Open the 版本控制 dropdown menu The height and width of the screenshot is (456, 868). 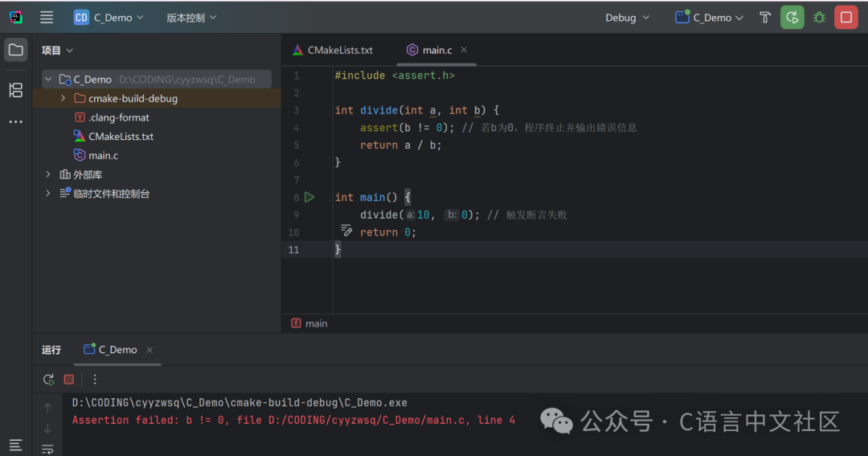click(191, 18)
